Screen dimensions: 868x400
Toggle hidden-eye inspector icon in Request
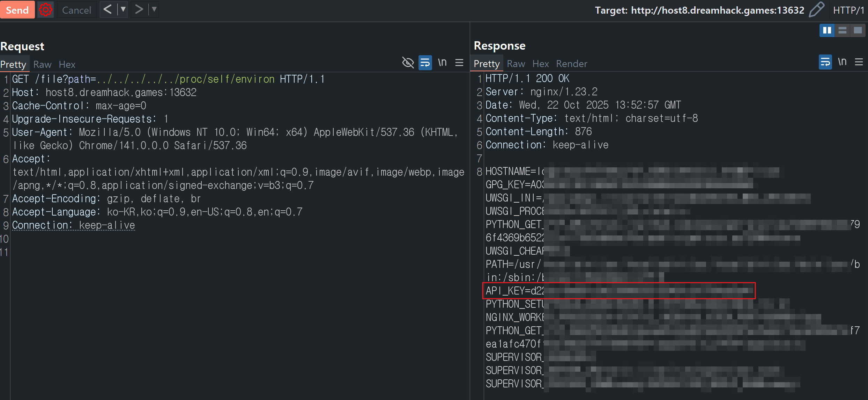[408, 63]
